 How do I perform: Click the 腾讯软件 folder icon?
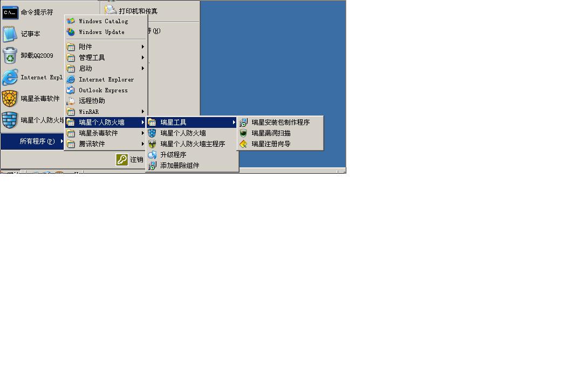(x=71, y=144)
